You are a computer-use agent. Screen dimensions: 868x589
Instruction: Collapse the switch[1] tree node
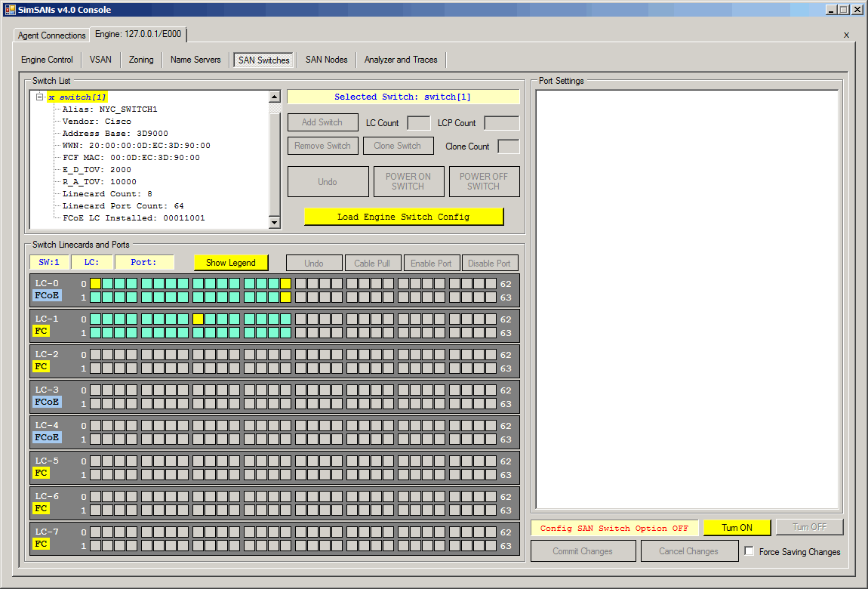click(39, 97)
